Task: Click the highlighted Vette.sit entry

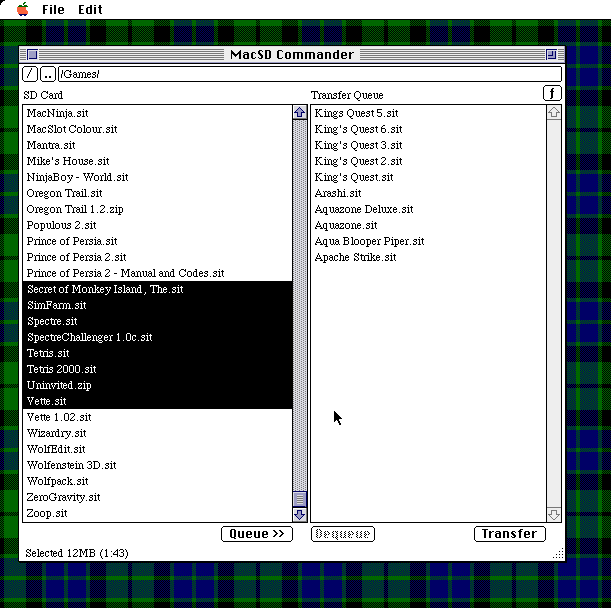Action: [157, 401]
